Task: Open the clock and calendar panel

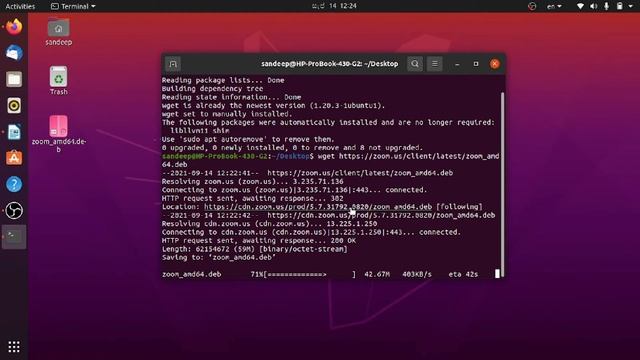Action: pos(334,6)
